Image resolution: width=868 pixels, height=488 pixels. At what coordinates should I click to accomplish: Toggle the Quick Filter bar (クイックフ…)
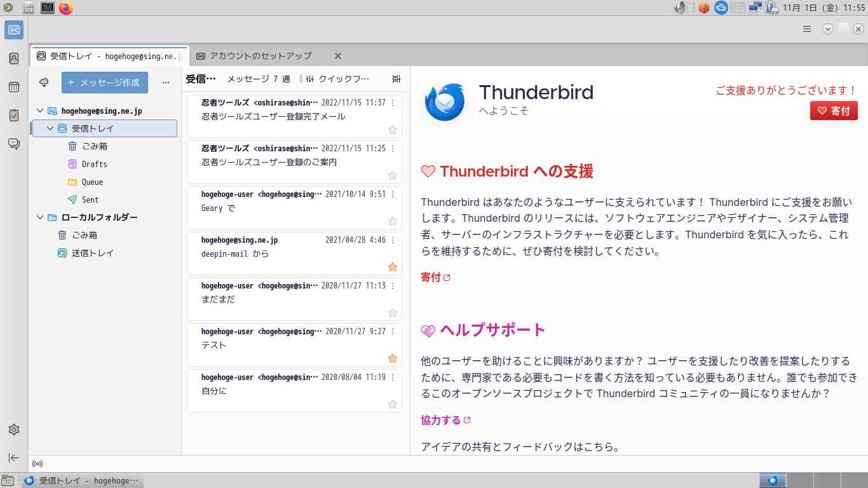[337, 79]
